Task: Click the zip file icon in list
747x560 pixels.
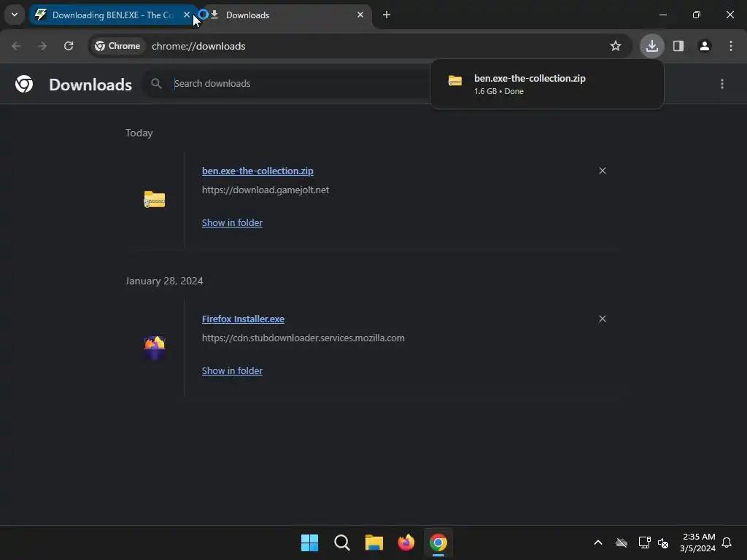Action: point(155,199)
